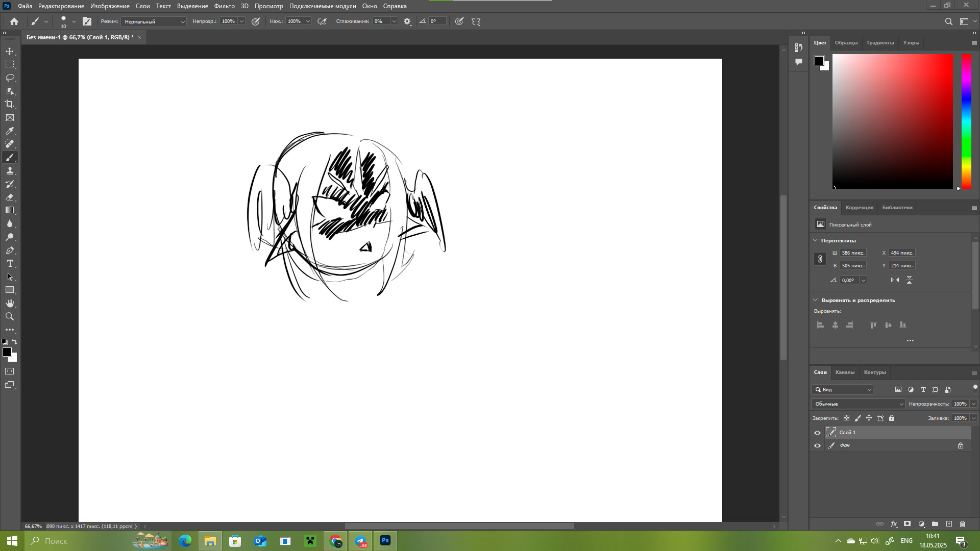Hide the Слой 1 layer
This screenshot has width=980, height=551.
pos(817,433)
